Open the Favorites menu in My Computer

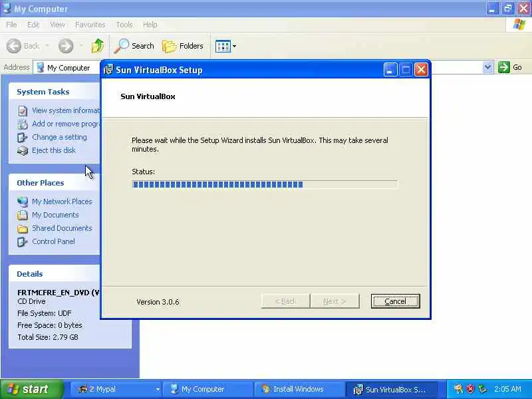90,25
